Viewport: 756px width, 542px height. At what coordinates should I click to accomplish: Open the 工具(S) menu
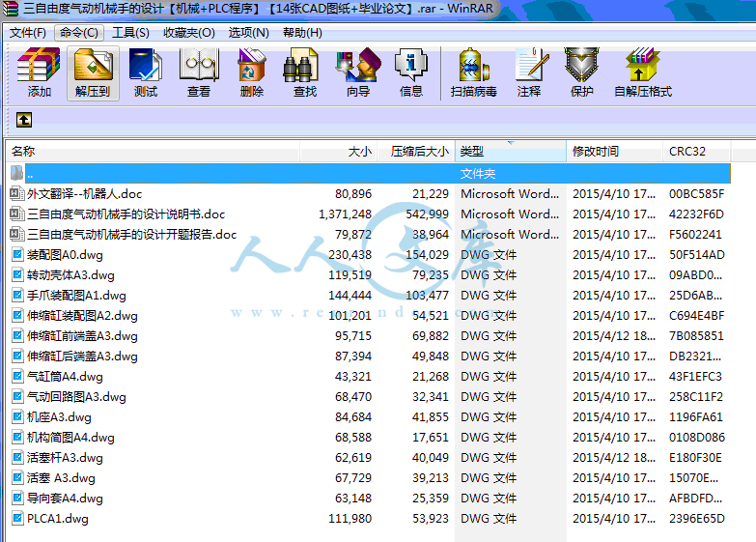(x=130, y=33)
